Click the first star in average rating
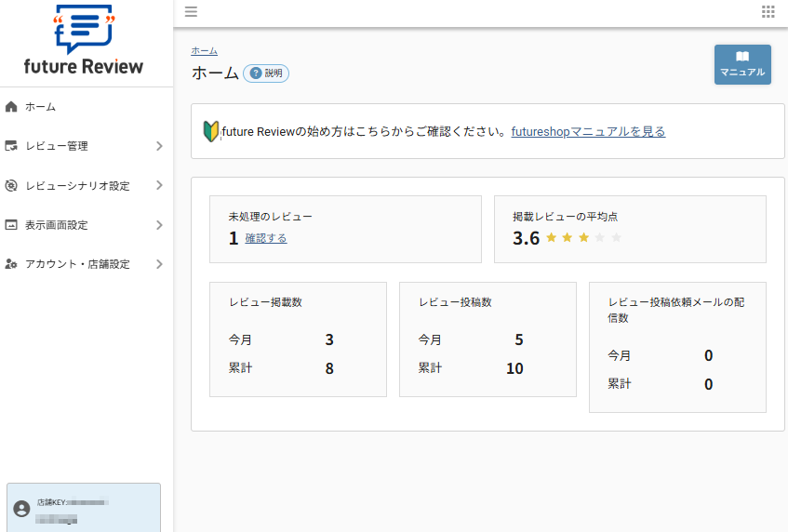This screenshot has width=788, height=532. point(552,237)
